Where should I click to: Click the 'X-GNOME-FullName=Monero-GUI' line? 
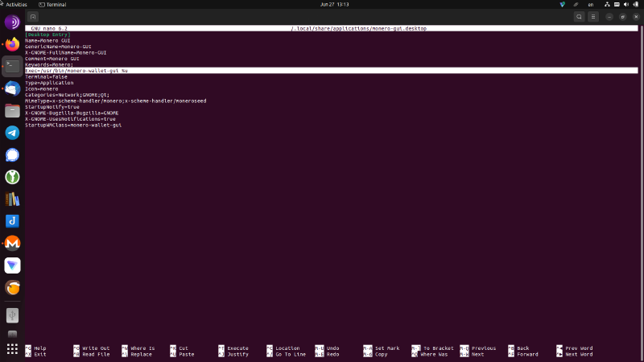pos(66,52)
